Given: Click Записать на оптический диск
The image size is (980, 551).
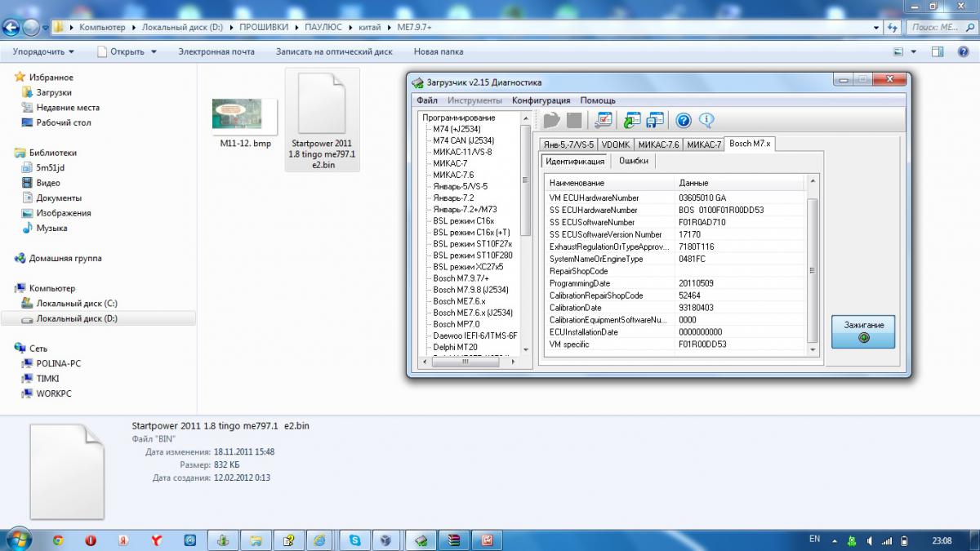Looking at the screenshot, I should pyautogui.click(x=334, y=51).
